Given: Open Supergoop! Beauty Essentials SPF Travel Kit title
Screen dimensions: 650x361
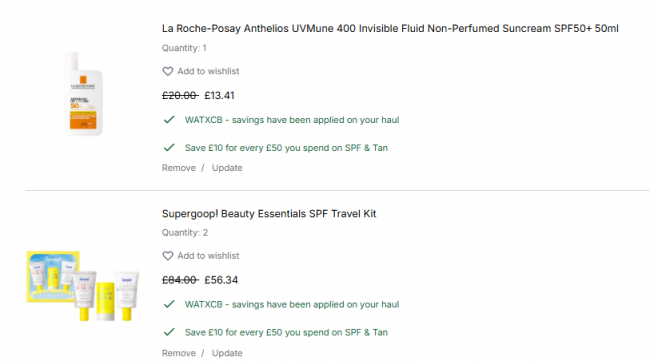Looking at the screenshot, I should tap(269, 214).
